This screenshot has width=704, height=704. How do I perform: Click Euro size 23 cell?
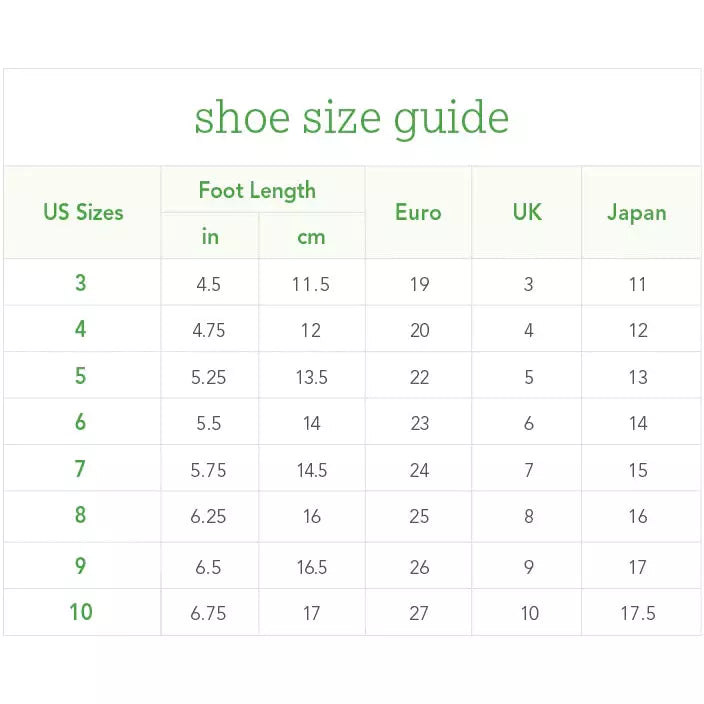tap(419, 423)
